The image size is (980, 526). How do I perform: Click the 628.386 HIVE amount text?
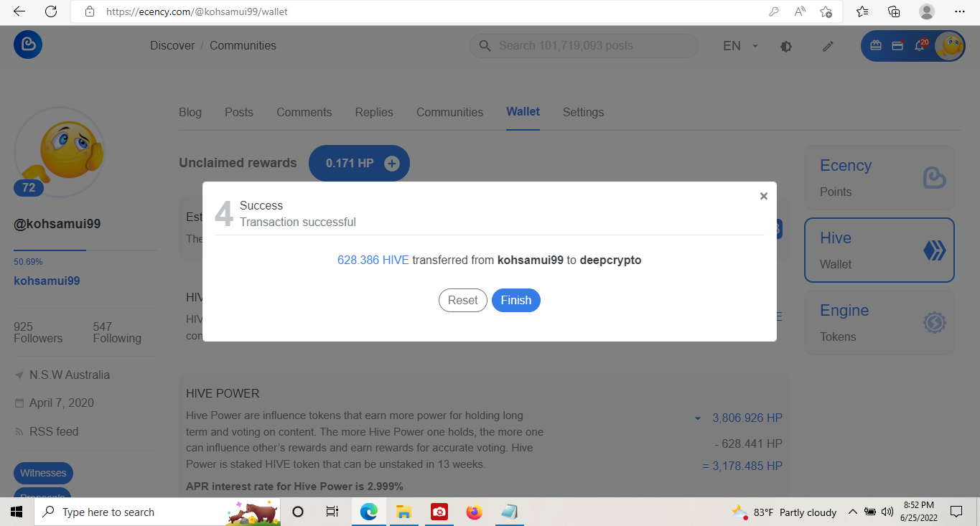click(x=373, y=260)
